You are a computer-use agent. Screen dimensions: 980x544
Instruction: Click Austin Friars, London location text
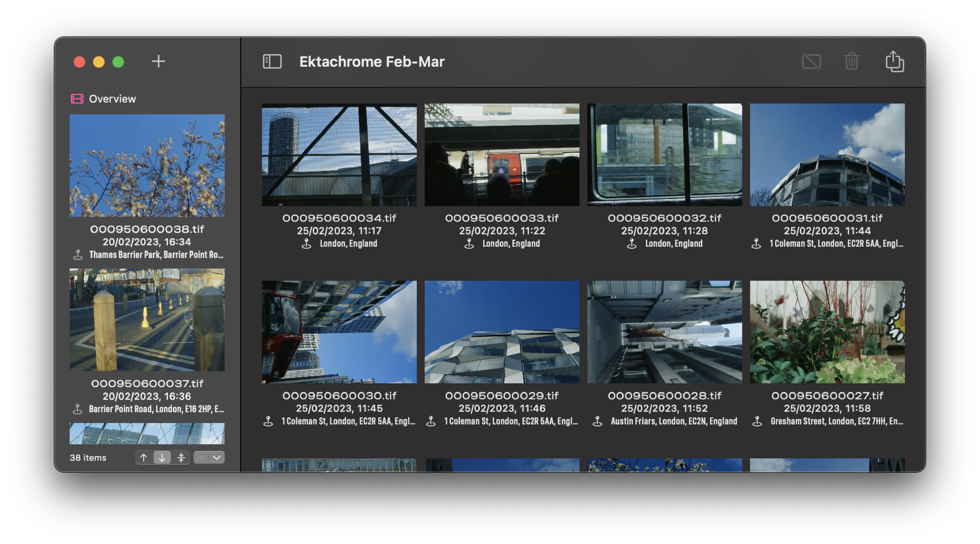pyautogui.click(x=674, y=421)
